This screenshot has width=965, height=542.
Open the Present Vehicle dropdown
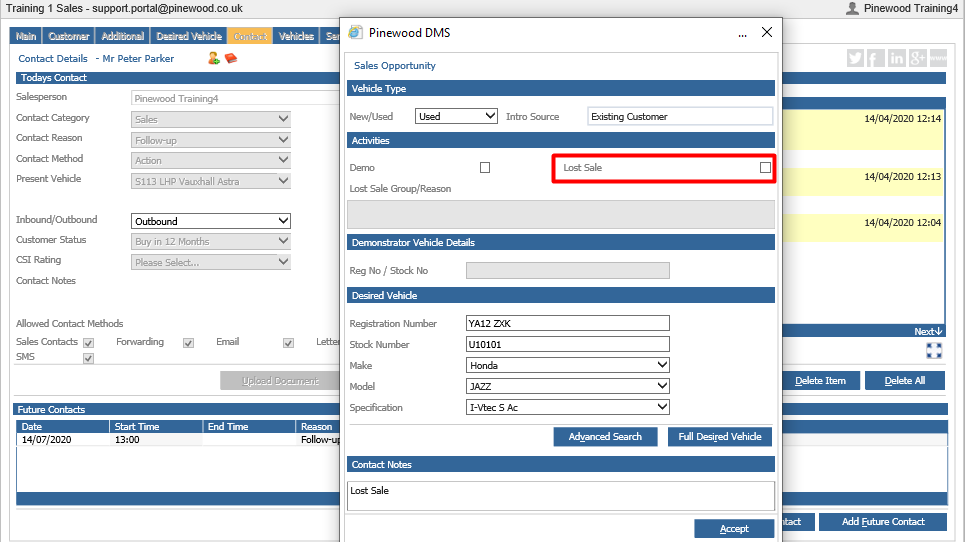click(x=210, y=181)
